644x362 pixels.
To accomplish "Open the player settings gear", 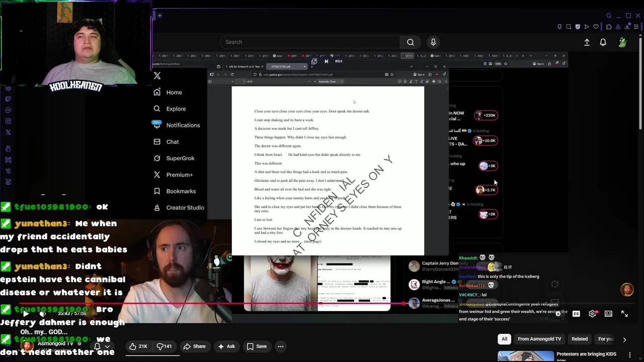I will click(592, 314).
